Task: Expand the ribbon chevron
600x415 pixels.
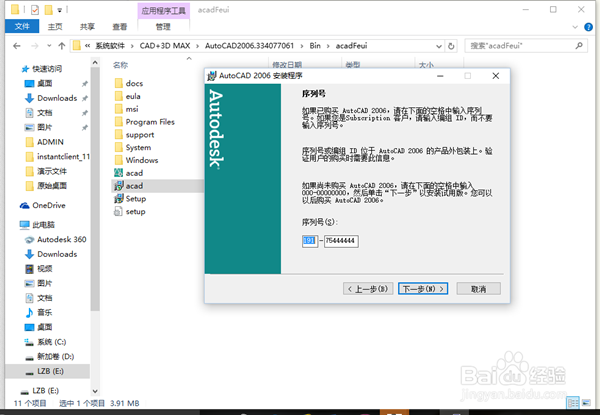Action: tap(575, 27)
